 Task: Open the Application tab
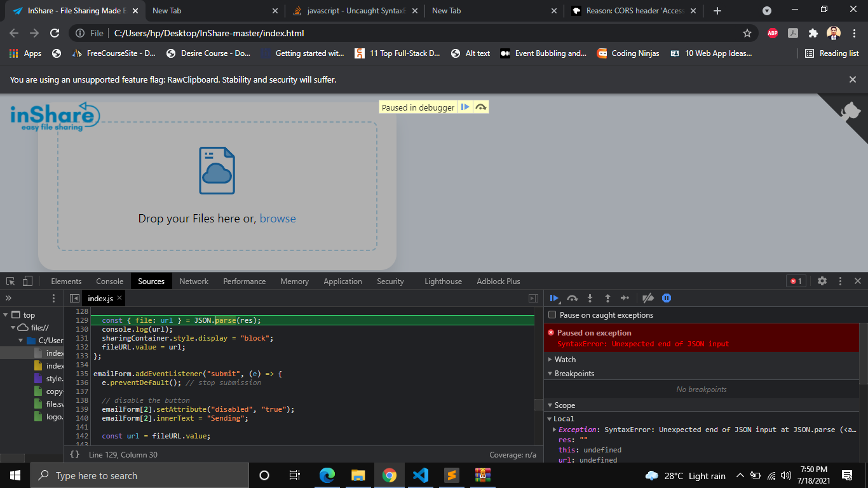click(342, 281)
